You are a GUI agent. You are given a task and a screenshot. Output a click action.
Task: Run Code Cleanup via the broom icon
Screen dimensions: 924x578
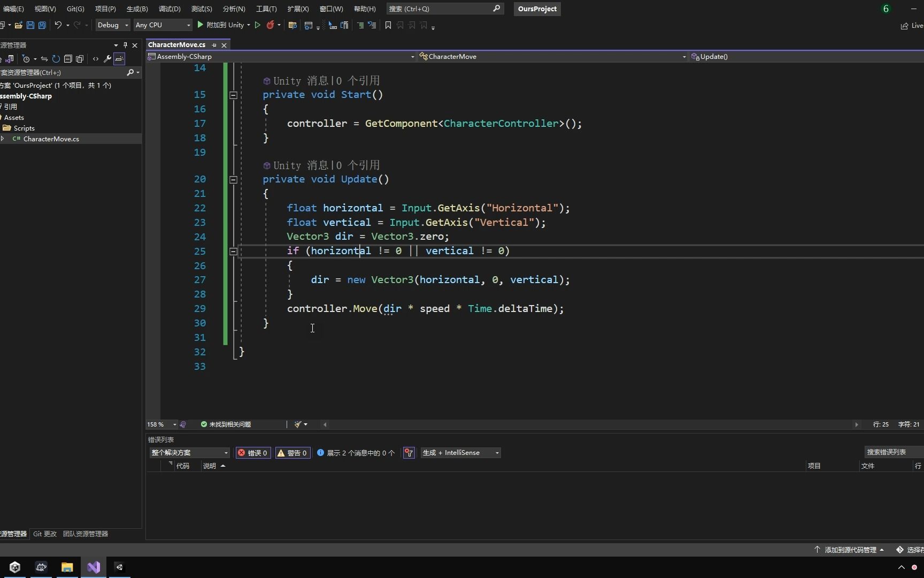click(298, 424)
